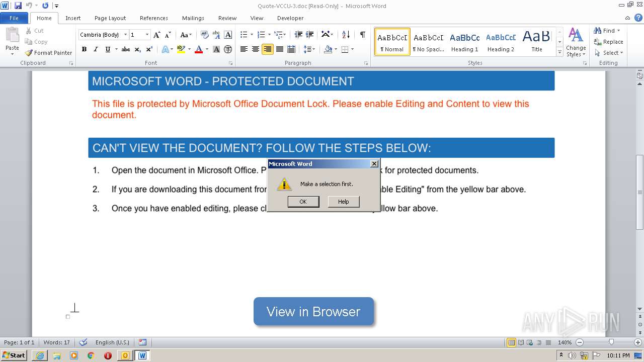The height and width of the screenshot is (362, 644).
Task: Click the zoom slider handle
Action: (x=611, y=342)
